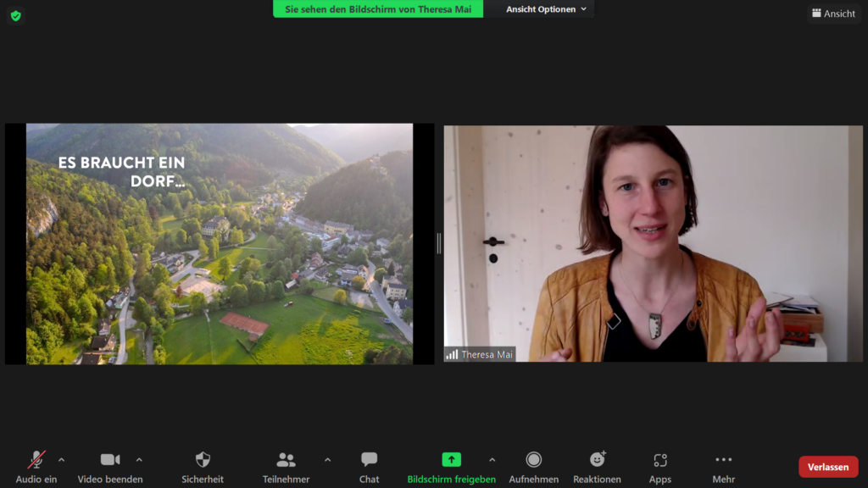
Task: Click Theresa Mai's video tile
Action: [654, 243]
